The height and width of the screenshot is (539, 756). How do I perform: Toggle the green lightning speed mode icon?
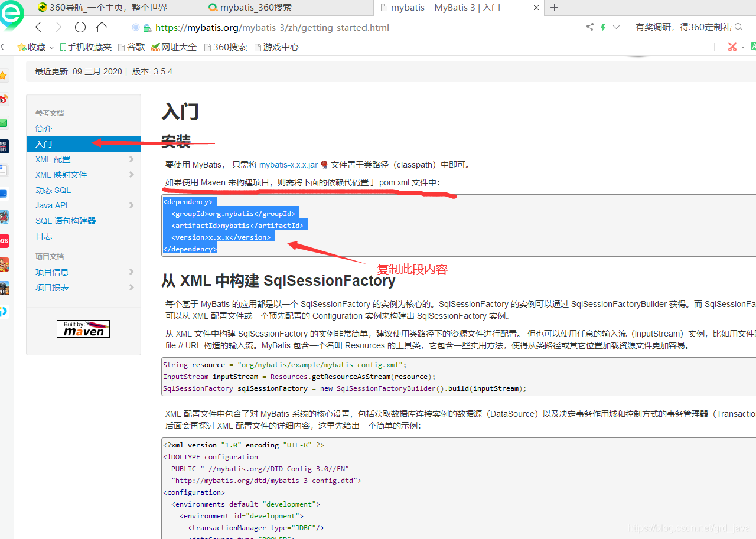pyautogui.click(x=603, y=27)
